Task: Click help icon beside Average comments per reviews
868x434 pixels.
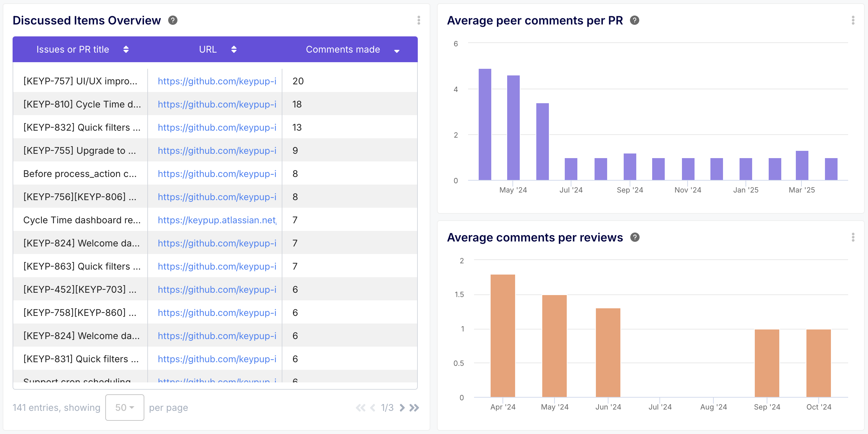Action: pos(635,238)
